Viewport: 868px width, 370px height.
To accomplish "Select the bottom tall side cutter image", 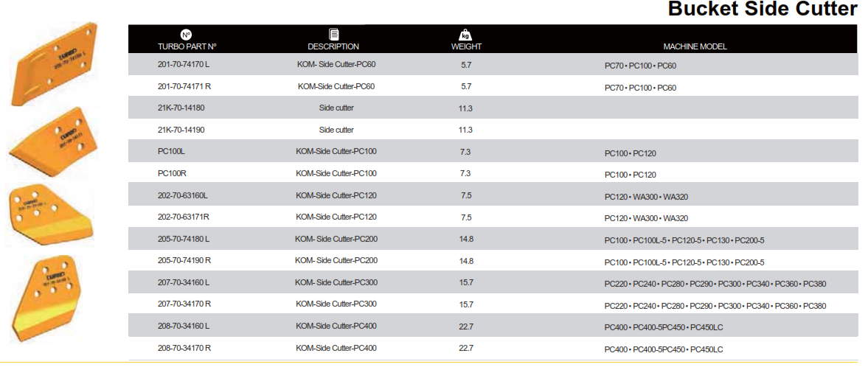I will point(46,298).
